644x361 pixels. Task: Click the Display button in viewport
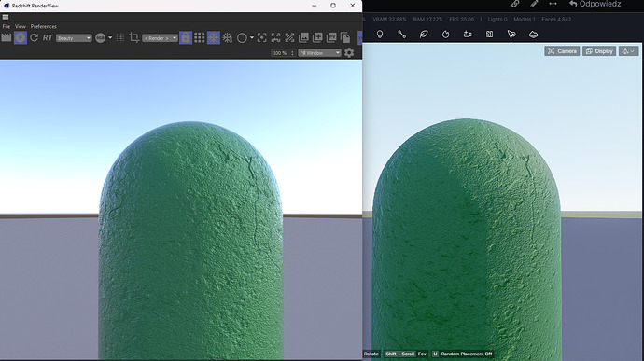click(x=599, y=51)
